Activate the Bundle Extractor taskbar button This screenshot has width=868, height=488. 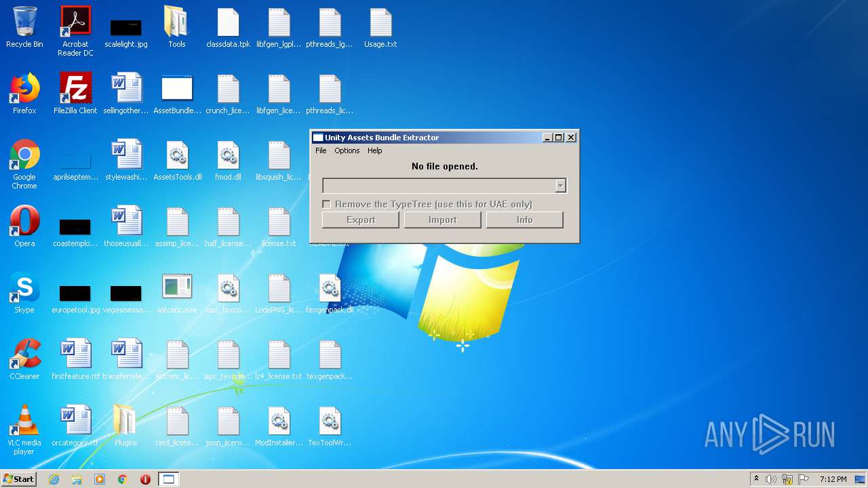168,479
